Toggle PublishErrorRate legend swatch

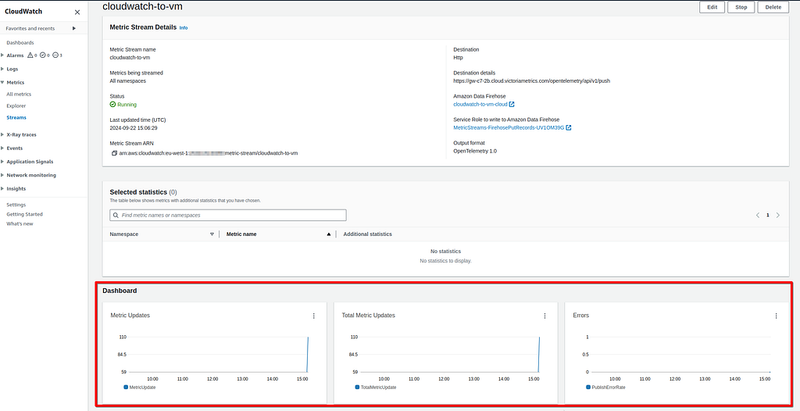coord(588,388)
